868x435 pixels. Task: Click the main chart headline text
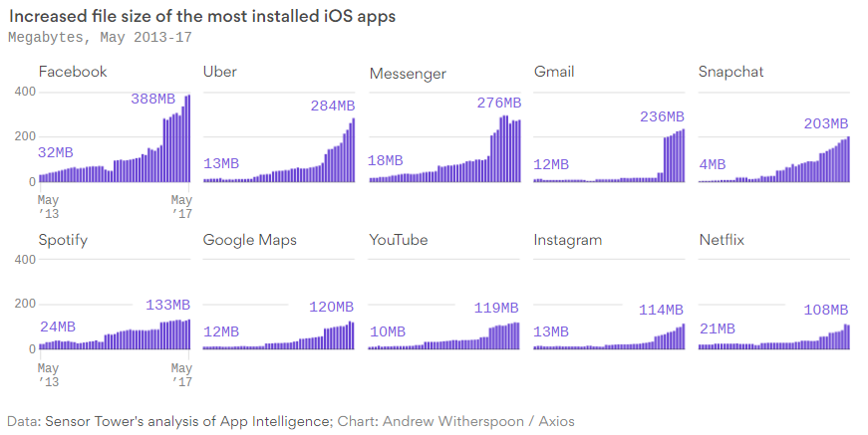[202, 16]
